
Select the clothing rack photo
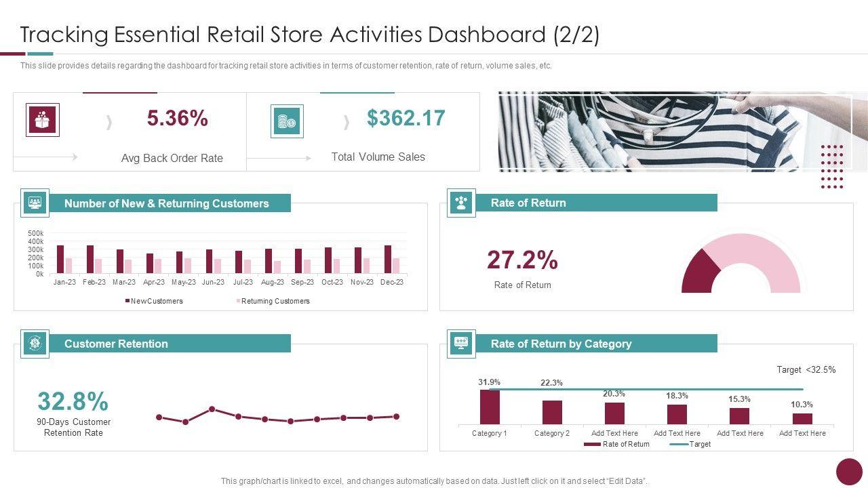[683, 131]
